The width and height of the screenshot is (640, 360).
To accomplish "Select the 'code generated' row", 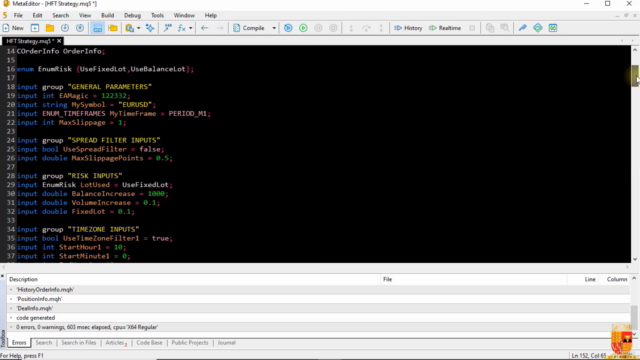I will pos(318,318).
